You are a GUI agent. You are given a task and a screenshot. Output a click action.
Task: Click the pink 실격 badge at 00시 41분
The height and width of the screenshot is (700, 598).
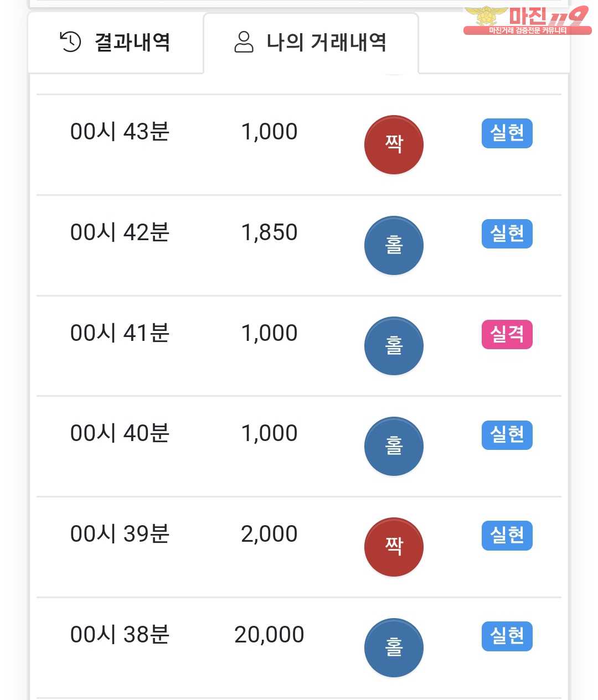(507, 334)
